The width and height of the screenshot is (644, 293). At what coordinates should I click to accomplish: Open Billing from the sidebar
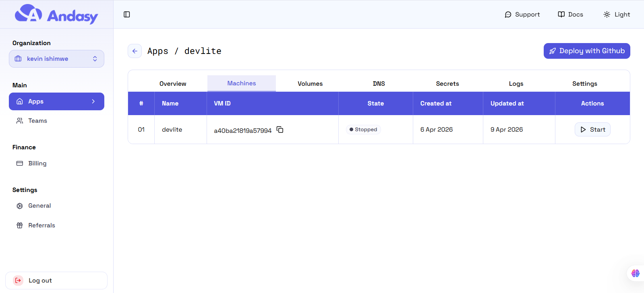(x=37, y=163)
